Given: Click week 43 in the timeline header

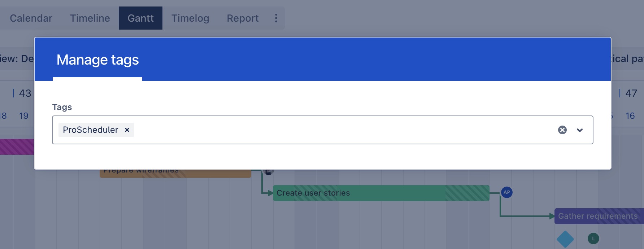Looking at the screenshot, I should pos(25,93).
